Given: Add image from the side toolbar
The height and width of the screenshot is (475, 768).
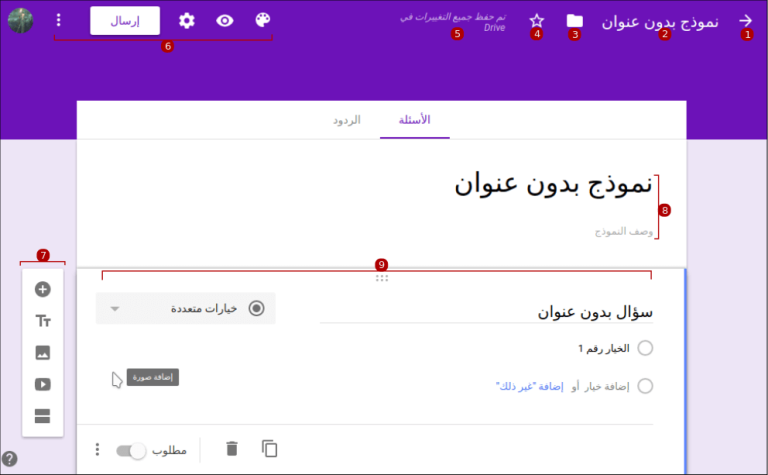Looking at the screenshot, I should tap(43, 353).
